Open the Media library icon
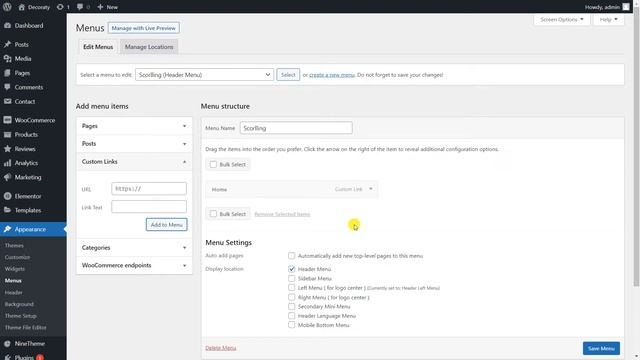The height and width of the screenshot is (360, 640). pos(7,58)
